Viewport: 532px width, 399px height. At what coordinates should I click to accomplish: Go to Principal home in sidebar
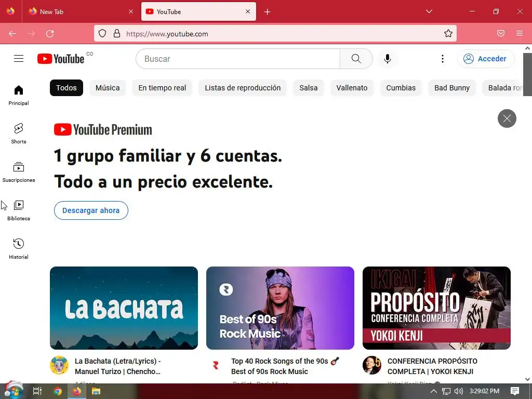(19, 96)
